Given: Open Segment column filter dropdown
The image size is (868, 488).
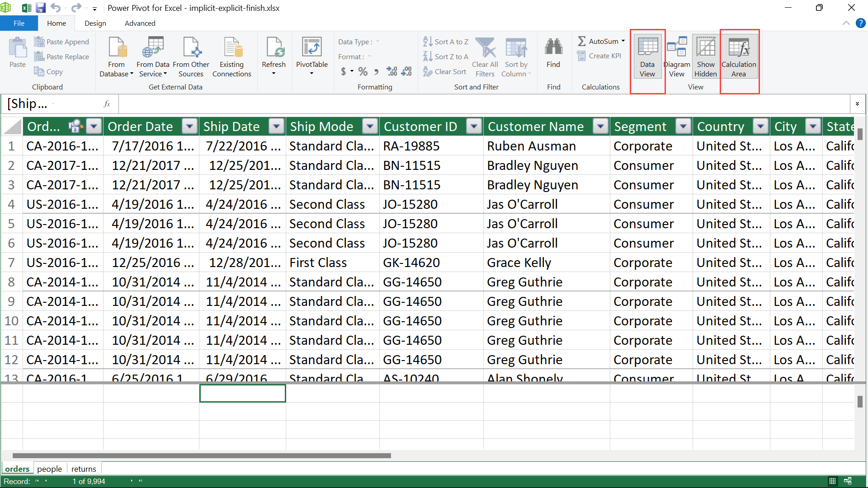Looking at the screenshot, I should click(683, 127).
